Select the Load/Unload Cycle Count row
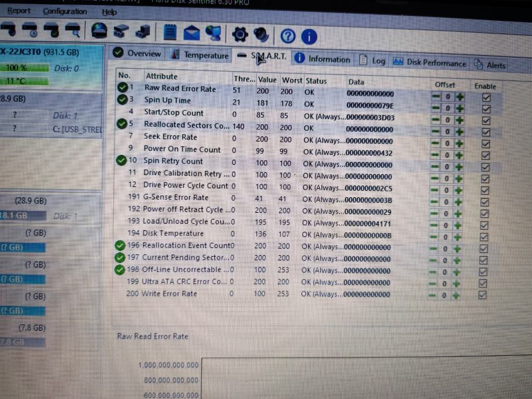This screenshot has width=532, height=399. point(259,223)
